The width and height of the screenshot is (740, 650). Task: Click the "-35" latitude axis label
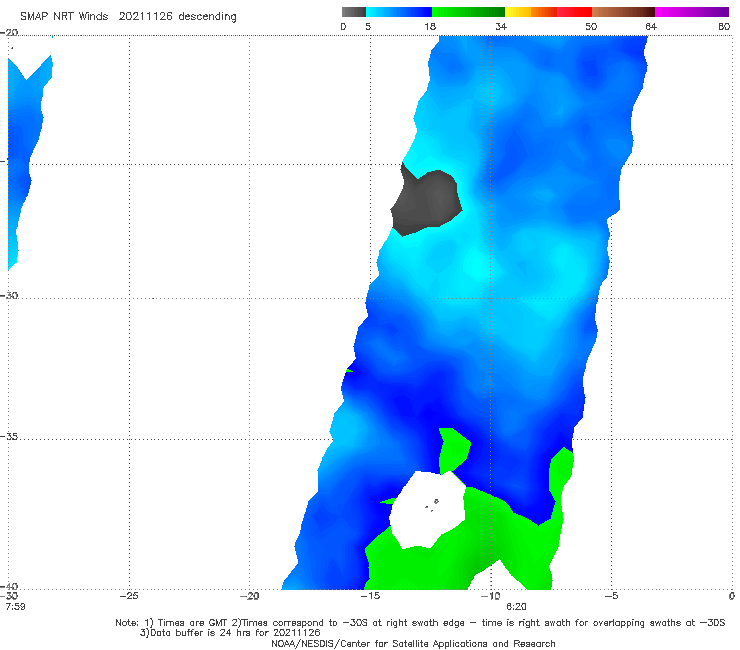coord(9,437)
